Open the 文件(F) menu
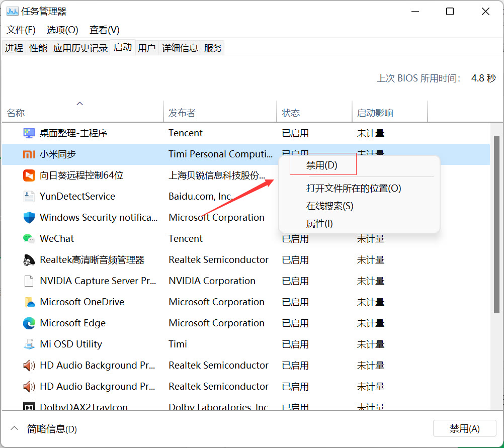The width and height of the screenshot is (504, 448). (x=21, y=30)
